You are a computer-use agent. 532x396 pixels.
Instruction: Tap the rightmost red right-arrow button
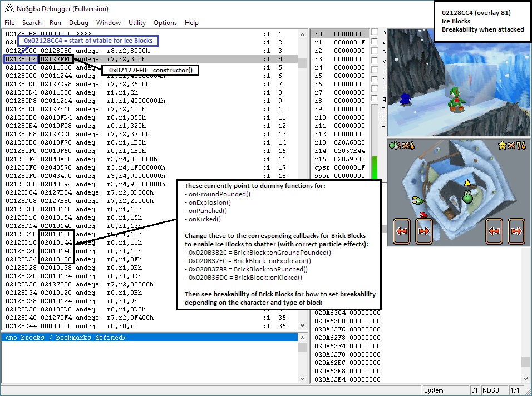tap(516, 231)
